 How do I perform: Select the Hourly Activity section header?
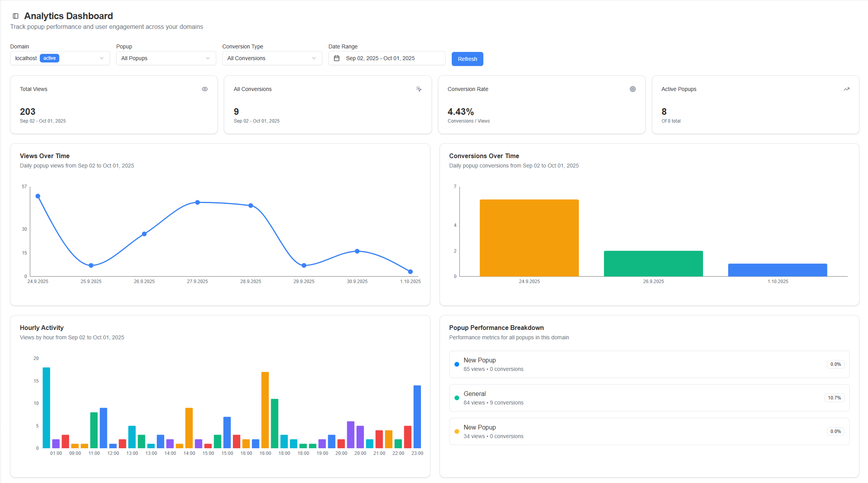(42, 328)
